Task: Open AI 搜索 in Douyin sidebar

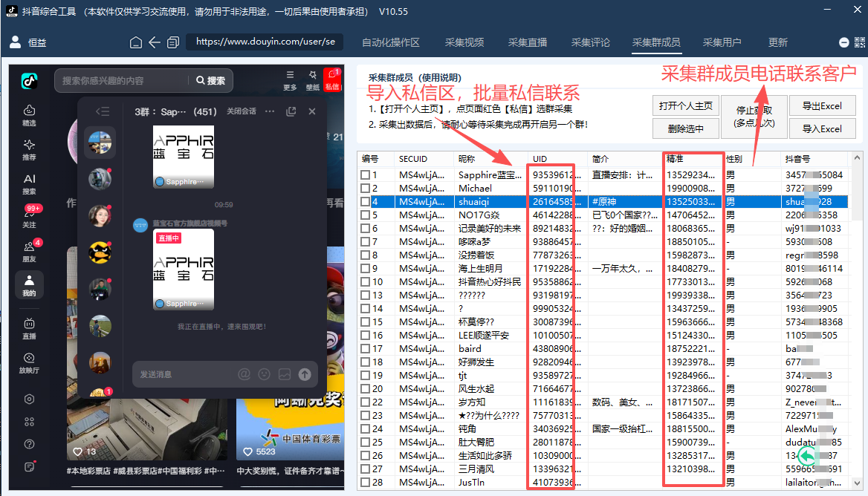Action: [29, 184]
